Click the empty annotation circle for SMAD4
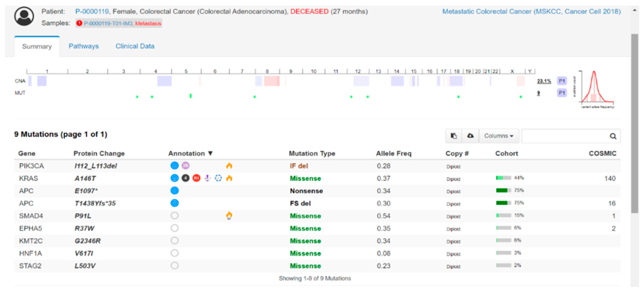 pyautogui.click(x=174, y=216)
